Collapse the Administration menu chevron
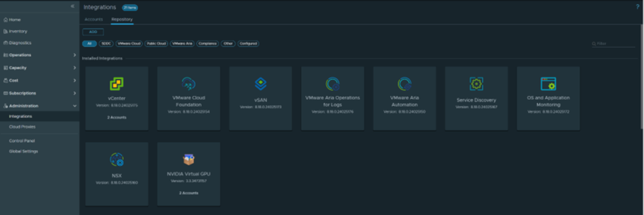This screenshot has width=644, height=215. click(x=74, y=106)
